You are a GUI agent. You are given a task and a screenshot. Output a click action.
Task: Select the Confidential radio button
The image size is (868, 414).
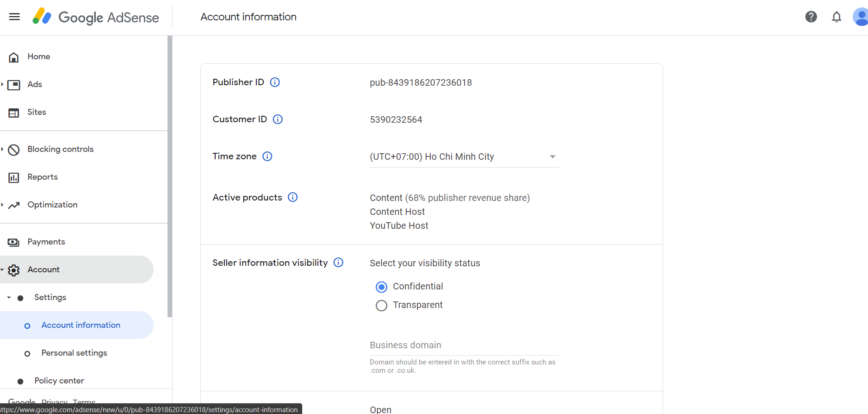pos(381,287)
